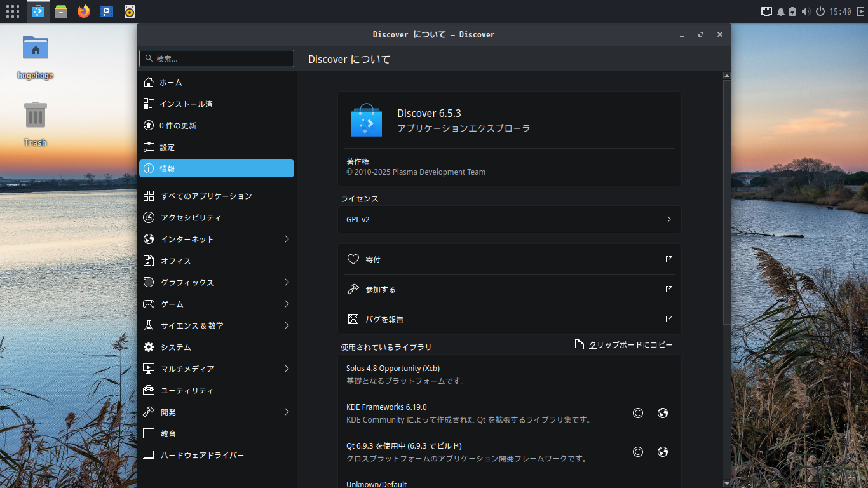Image resolution: width=868 pixels, height=488 pixels.
Task: Focus the 検索 search field
Action: tap(217, 58)
